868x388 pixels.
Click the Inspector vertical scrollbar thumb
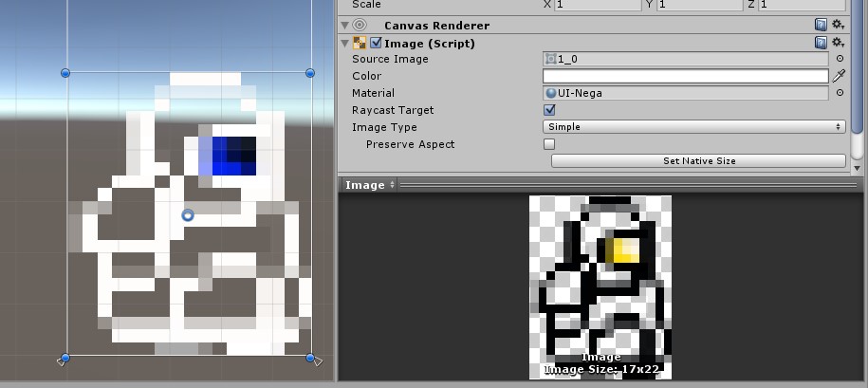pos(857,66)
